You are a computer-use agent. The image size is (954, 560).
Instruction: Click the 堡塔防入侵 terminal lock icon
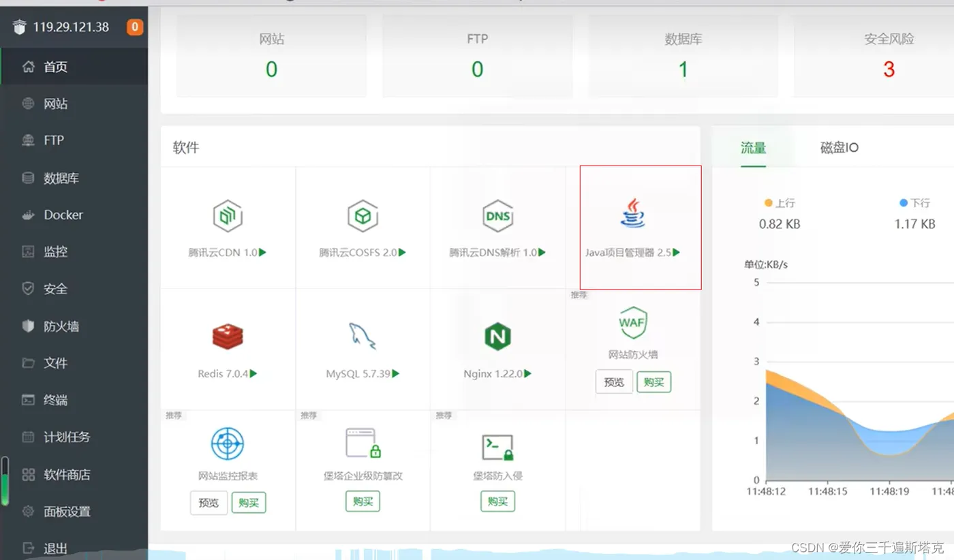pyautogui.click(x=497, y=447)
